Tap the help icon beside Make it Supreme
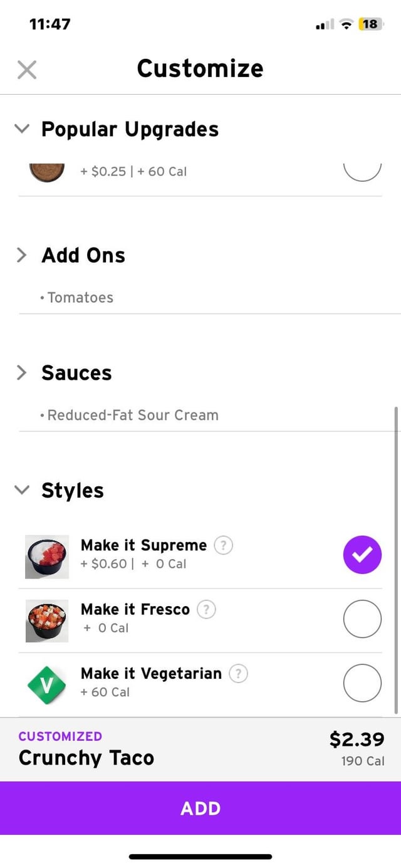The width and height of the screenshot is (401, 868). [x=223, y=545]
